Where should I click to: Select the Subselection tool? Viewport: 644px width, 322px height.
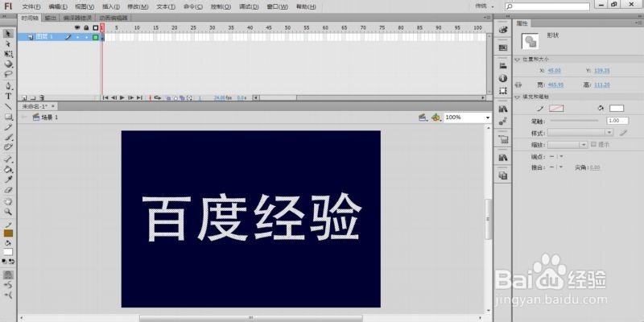(8, 43)
